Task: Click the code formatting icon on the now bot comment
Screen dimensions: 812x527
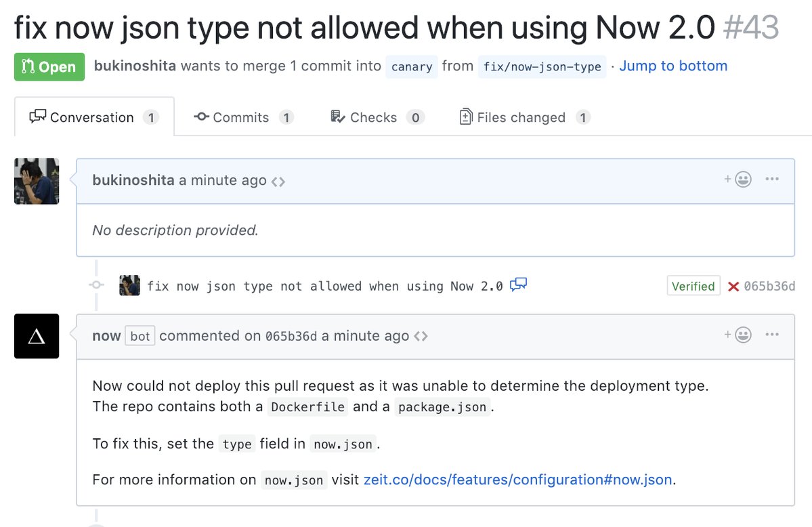Action: pos(421,335)
